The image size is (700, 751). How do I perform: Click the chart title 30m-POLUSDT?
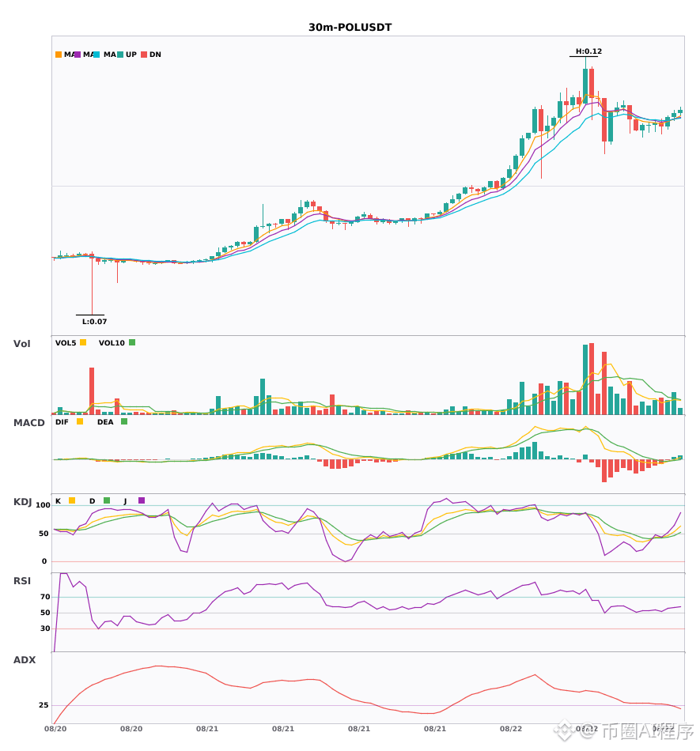(x=350, y=28)
